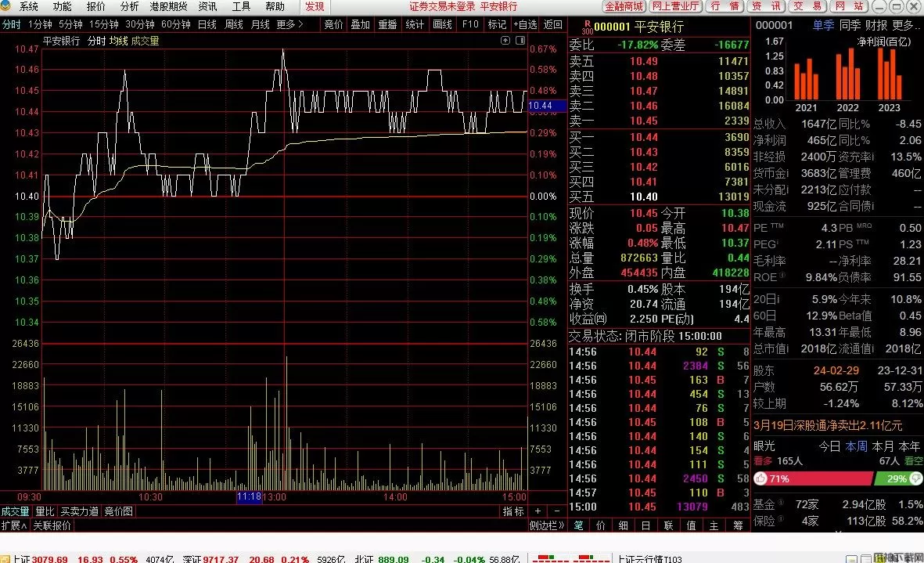Switch chart to 日线 view
924x563 pixels.
point(207,24)
